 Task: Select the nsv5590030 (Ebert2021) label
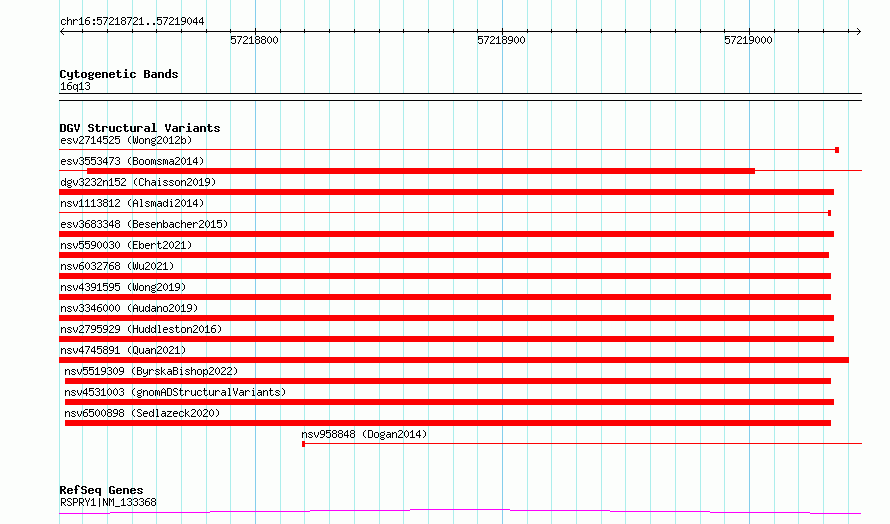(x=126, y=245)
